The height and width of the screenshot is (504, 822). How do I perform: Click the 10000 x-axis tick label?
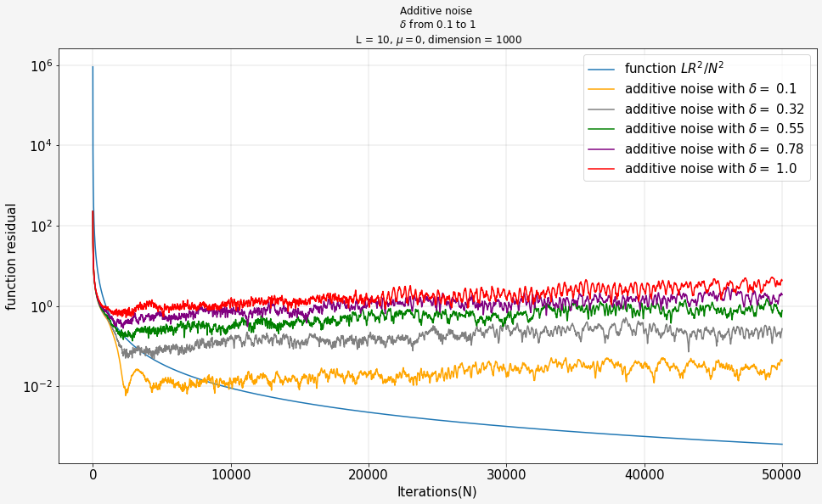click(x=230, y=475)
